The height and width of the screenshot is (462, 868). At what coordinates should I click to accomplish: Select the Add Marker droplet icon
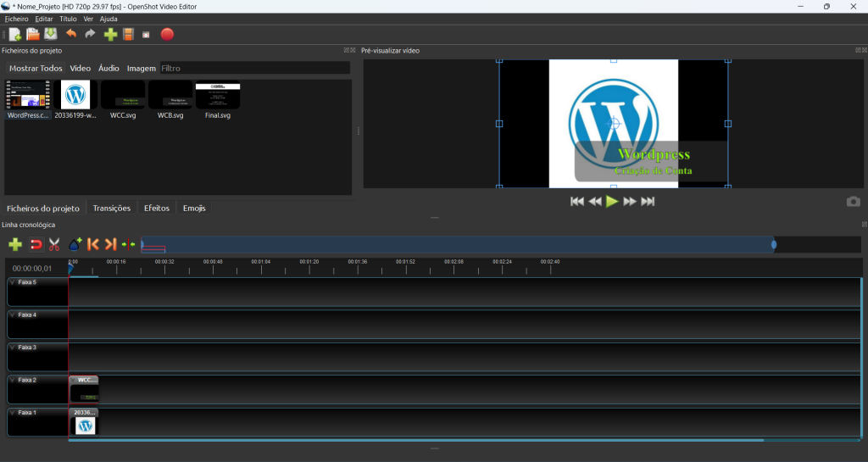[x=75, y=244]
